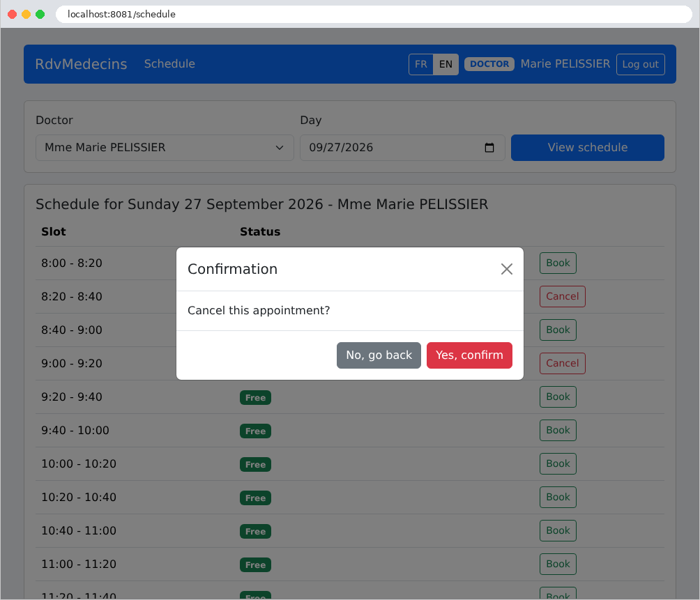700x600 pixels.
Task: Click the 8:00 - 8:20 slot time
Action: pyautogui.click(x=72, y=263)
